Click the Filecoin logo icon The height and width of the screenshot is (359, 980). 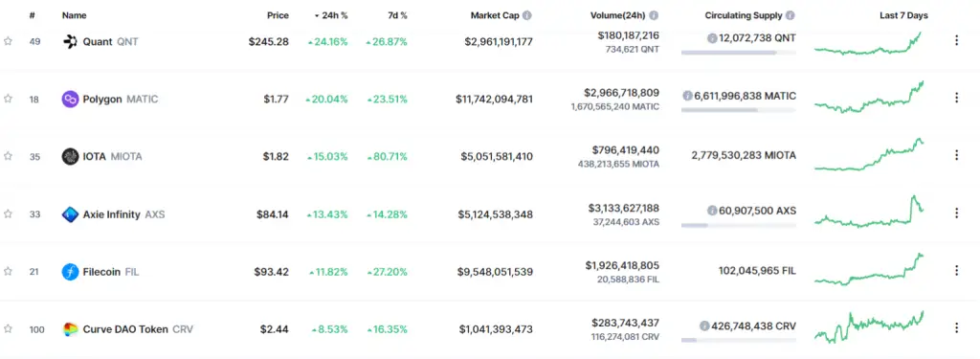coord(70,272)
